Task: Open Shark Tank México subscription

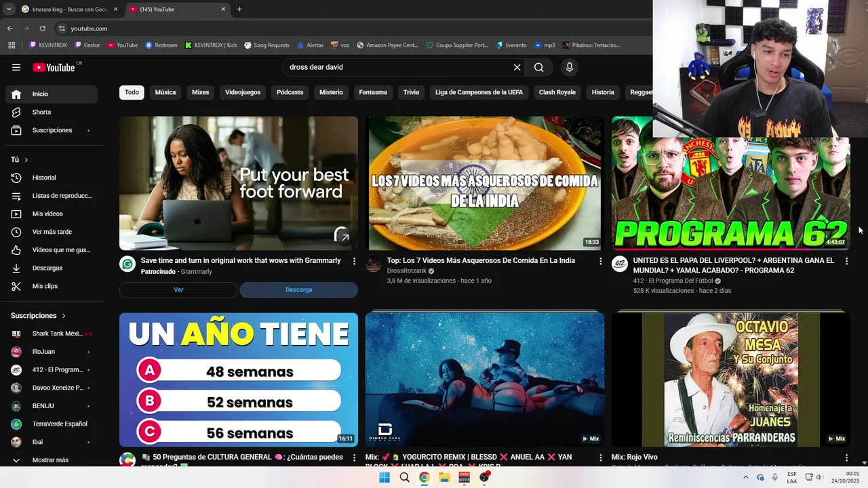Action: pos(52,333)
